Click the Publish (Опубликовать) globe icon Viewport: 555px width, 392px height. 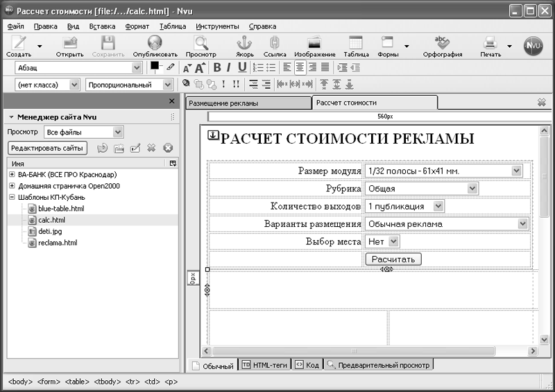click(x=155, y=43)
